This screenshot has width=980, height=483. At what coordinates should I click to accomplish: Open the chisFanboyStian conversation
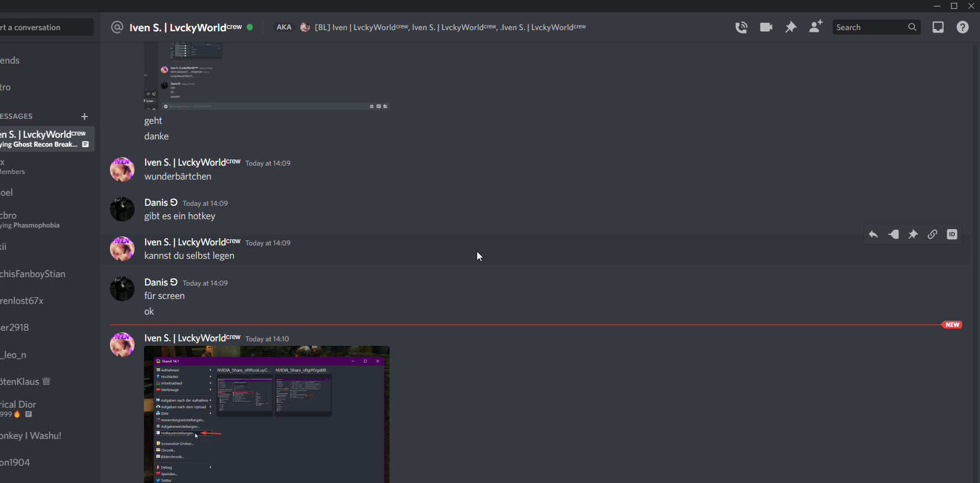[33, 274]
